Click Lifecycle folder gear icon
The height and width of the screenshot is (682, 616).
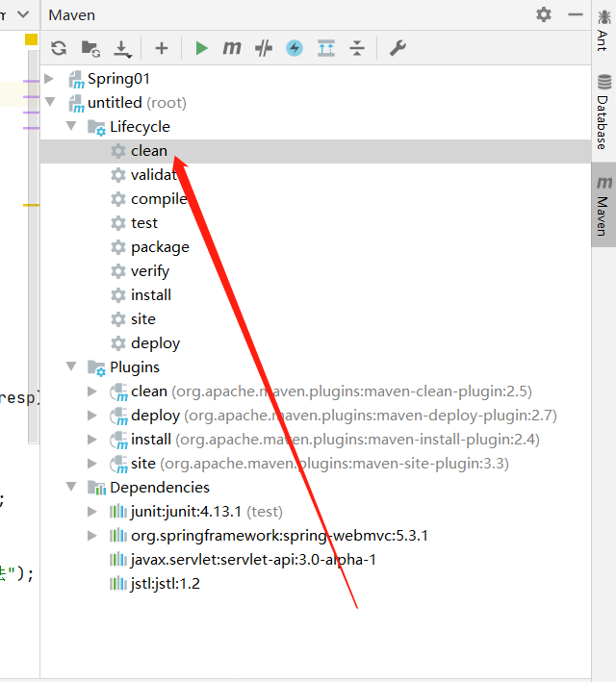[x=96, y=127]
